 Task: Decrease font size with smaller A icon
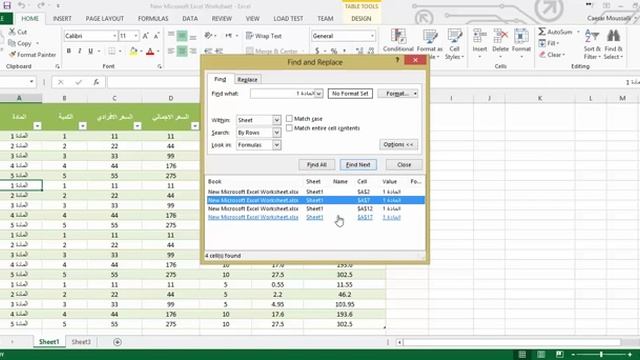pos(156,36)
